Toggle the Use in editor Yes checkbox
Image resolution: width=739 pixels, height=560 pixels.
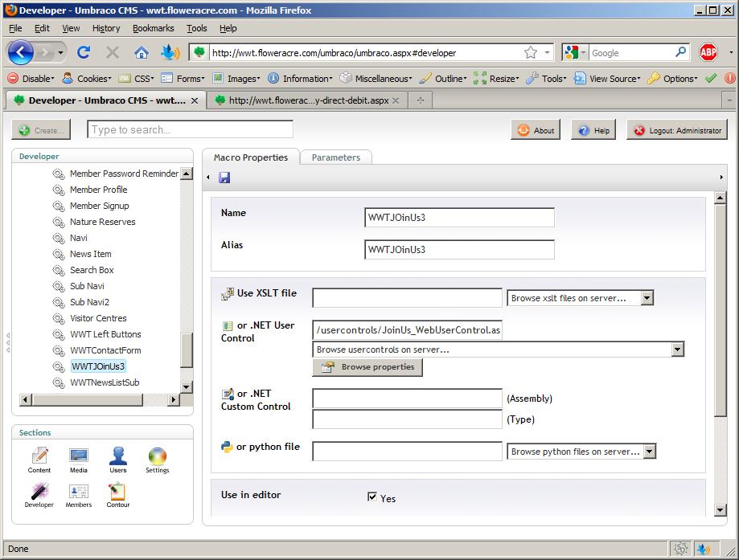372,497
